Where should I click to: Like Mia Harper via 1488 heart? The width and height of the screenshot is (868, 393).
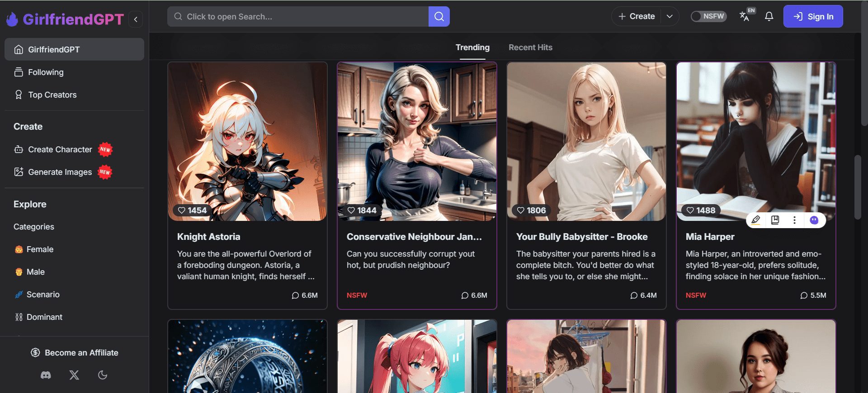pyautogui.click(x=701, y=210)
